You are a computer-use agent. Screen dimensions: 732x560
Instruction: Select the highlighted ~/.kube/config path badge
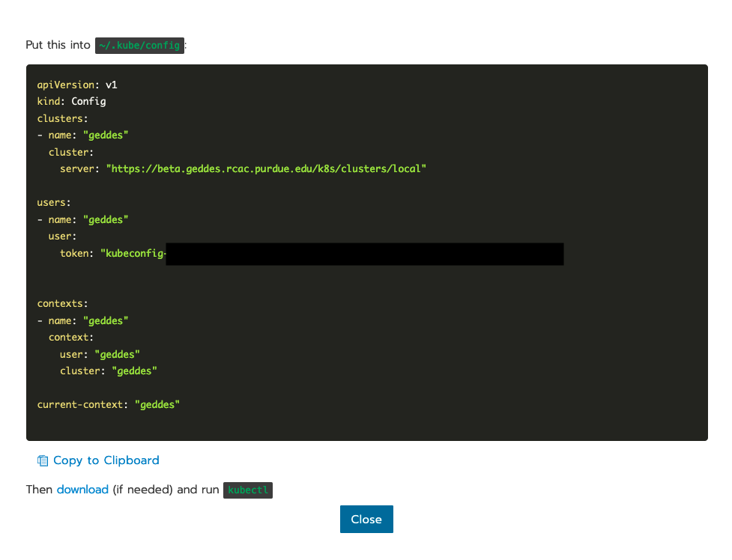(139, 45)
